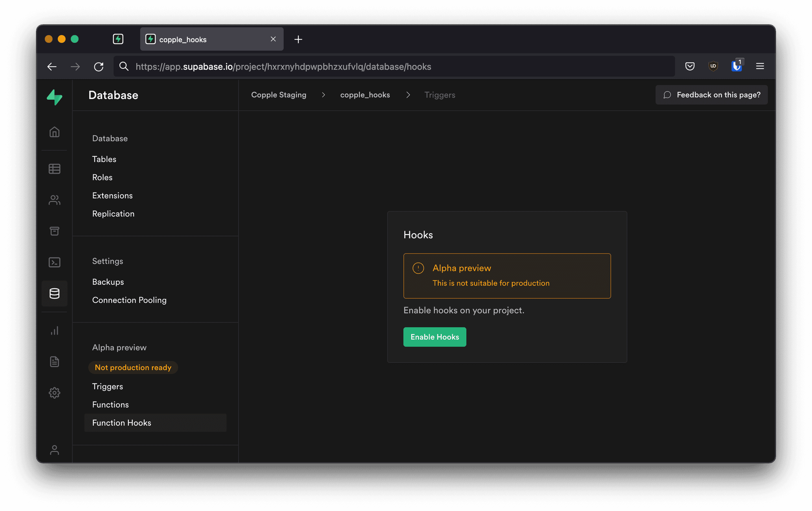Select the Database icon in sidebar
Viewport: 812px width, 511px height.
point(54,293)
